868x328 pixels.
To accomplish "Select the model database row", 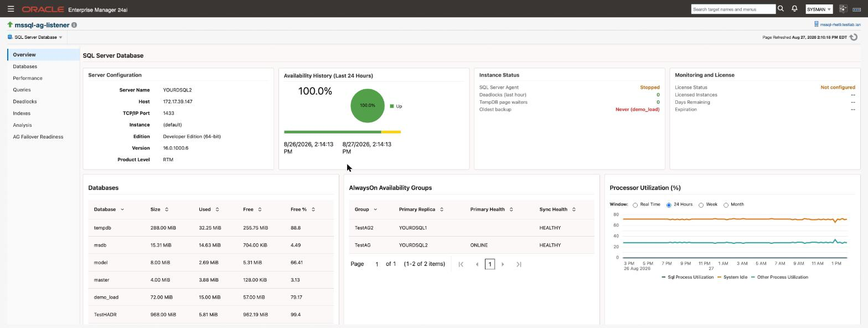I will click(x=211, y=263).
